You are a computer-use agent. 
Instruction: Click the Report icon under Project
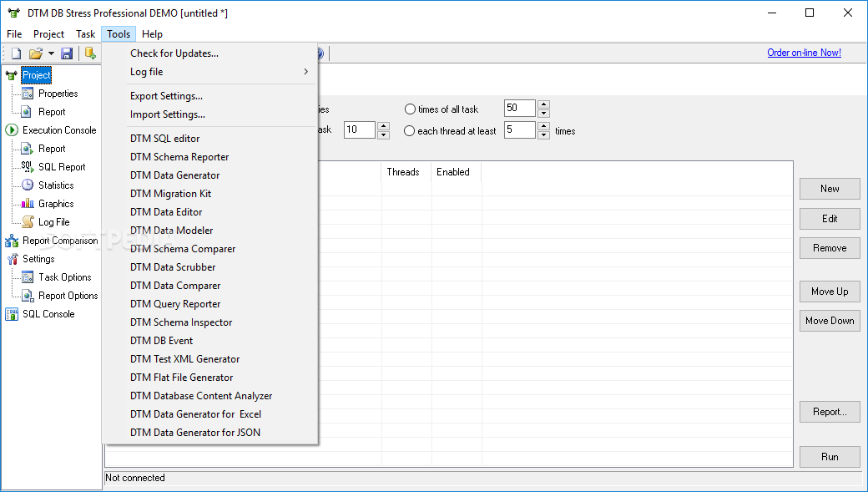pos(27,111)
